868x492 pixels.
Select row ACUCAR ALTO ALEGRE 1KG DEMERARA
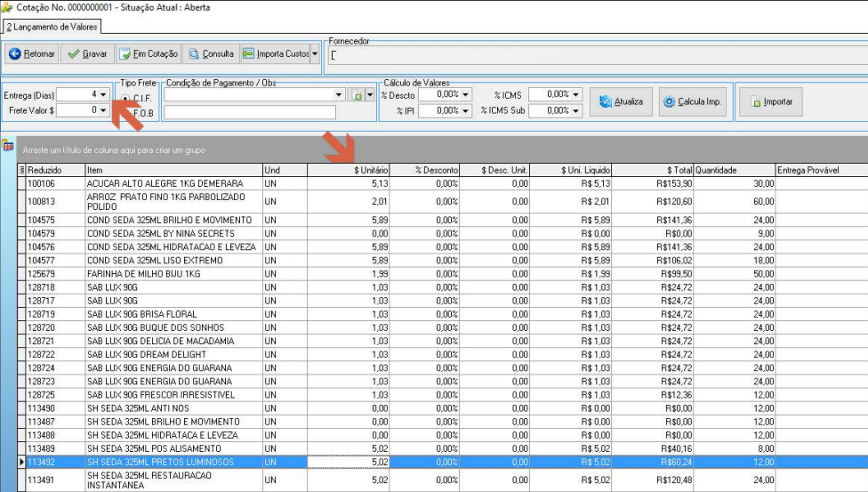point(442,183)
